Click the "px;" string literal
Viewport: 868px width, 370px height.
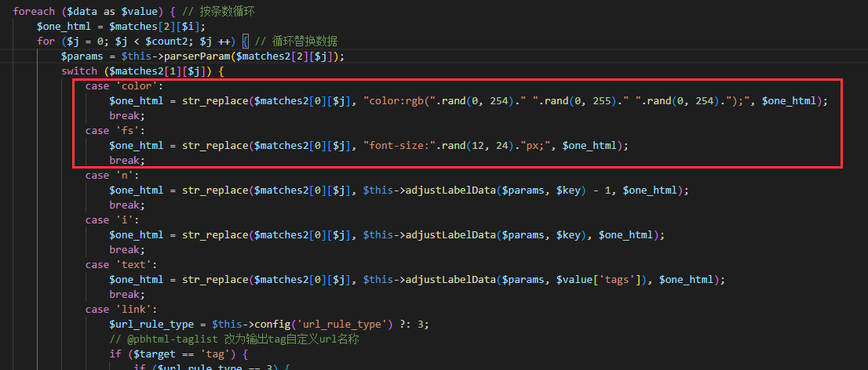tap(537, 146)
